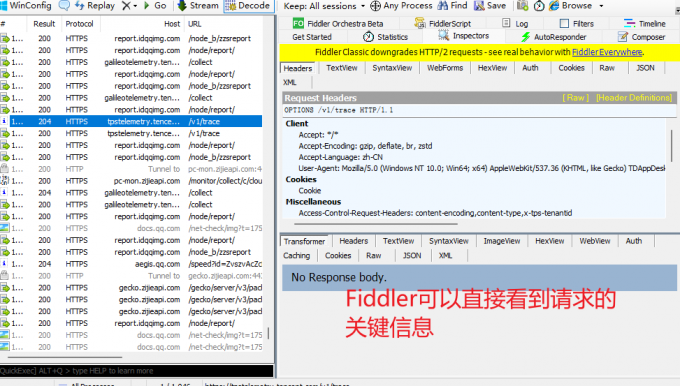The width and height of the screenshot is (680, 386).
Task: Click the Protocol column header
Action: coord(79,24)
